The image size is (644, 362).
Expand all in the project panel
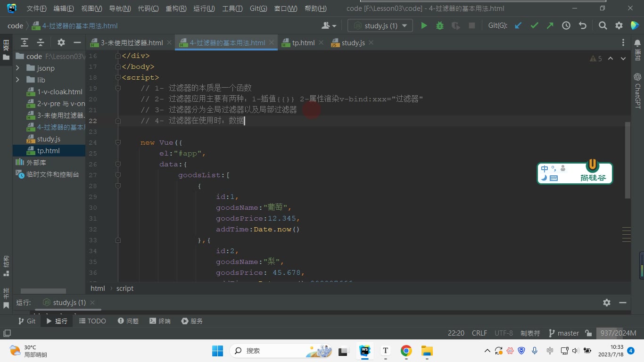pyautogui.click(x=25, y=42)
